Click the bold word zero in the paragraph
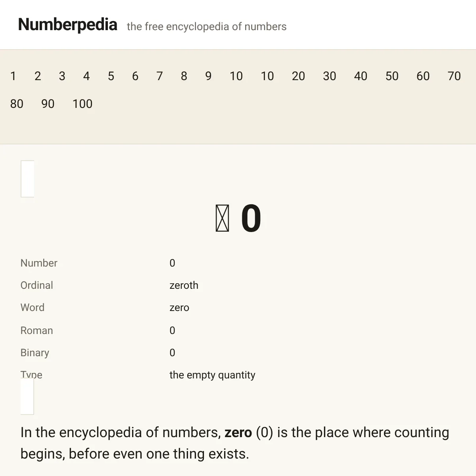The width and height of the screenshot is (476, 476). click(x=238, y=432)
